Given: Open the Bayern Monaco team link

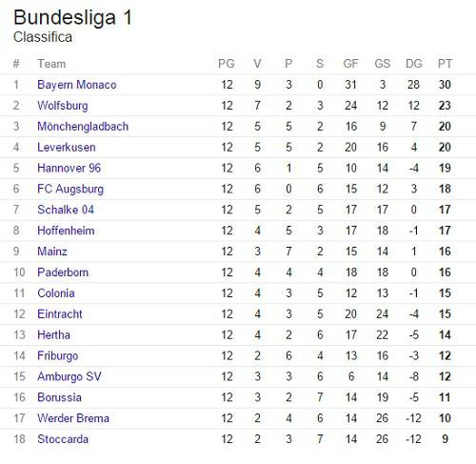Looking at the screenshot, I should [77, 85].
